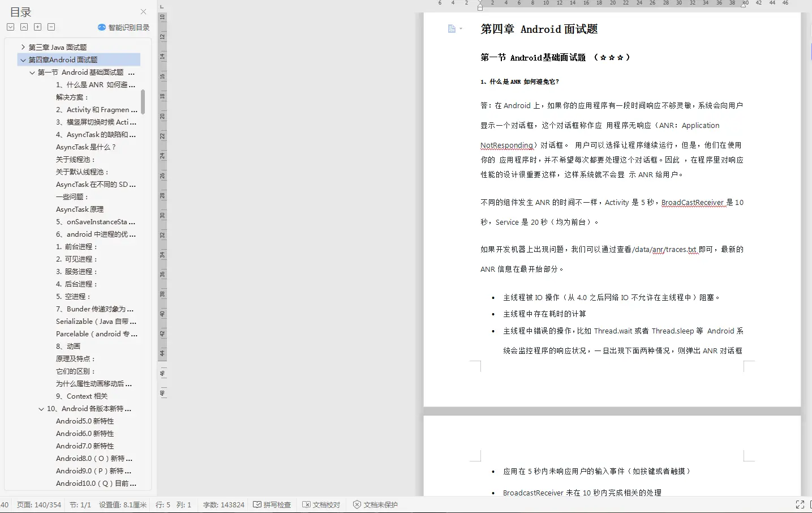Select outline item AsyncTask 是什么？
812x513 pixels.
86,147
